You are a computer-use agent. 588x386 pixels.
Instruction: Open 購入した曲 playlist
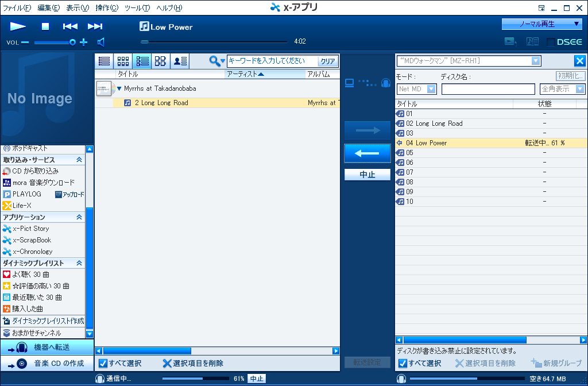[x=23, y=309]
